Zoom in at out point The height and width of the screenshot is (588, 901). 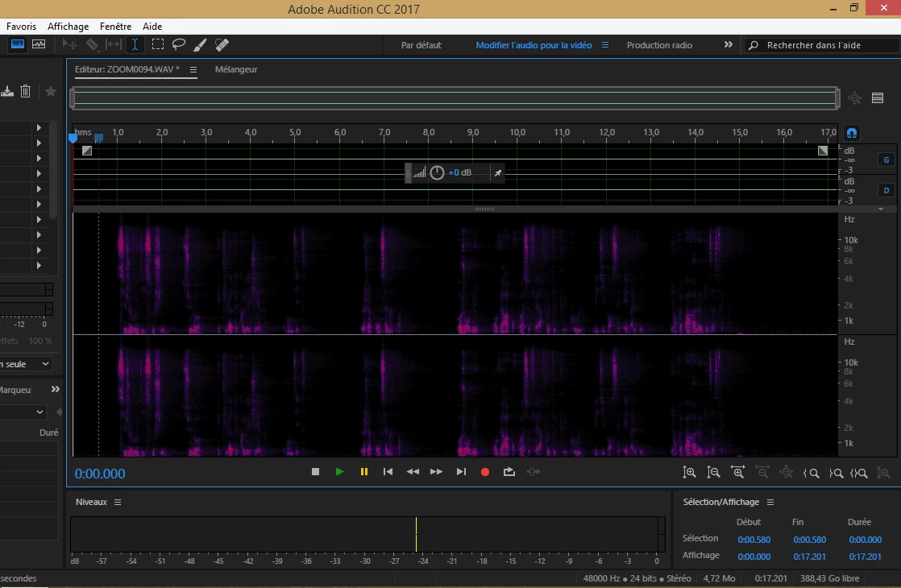click(x=836, y=473)
